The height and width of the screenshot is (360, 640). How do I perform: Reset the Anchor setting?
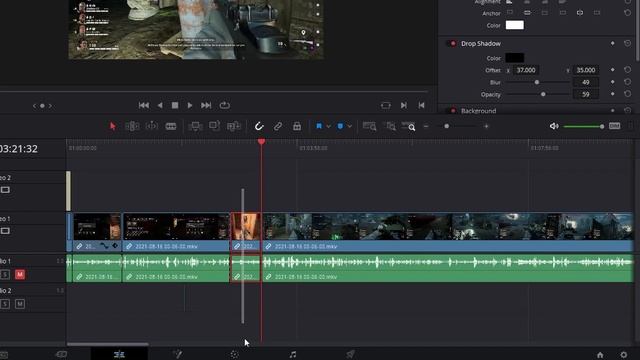pos(627,13)
